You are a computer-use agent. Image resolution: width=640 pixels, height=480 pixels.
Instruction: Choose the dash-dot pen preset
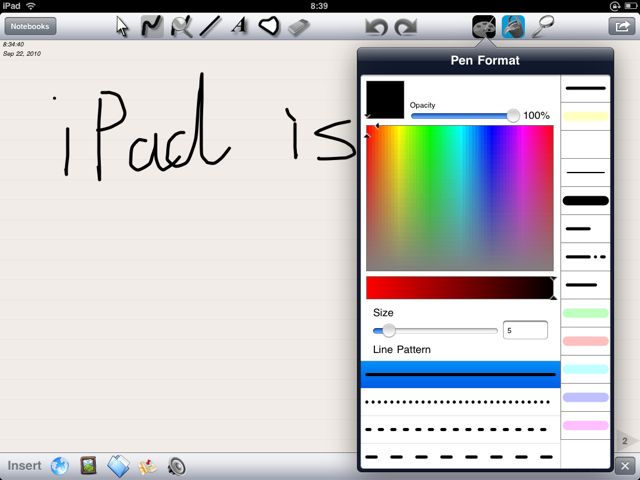click(585, 257)
